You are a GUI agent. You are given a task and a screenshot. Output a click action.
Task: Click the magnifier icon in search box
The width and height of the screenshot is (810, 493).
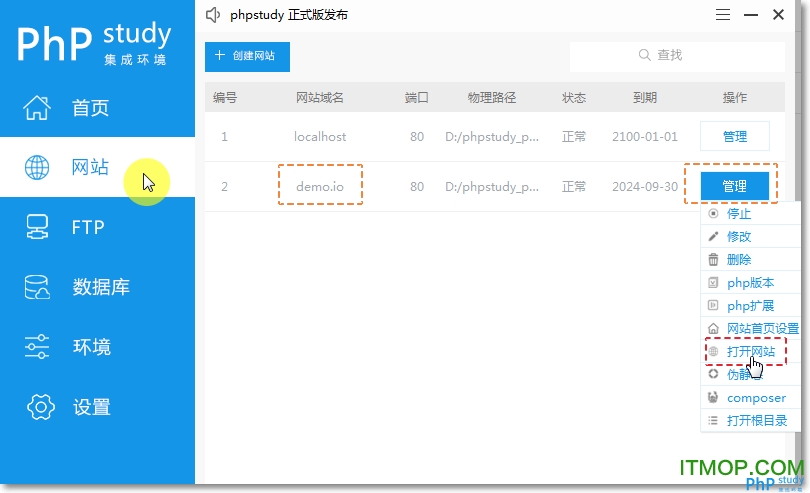(644, 55)
